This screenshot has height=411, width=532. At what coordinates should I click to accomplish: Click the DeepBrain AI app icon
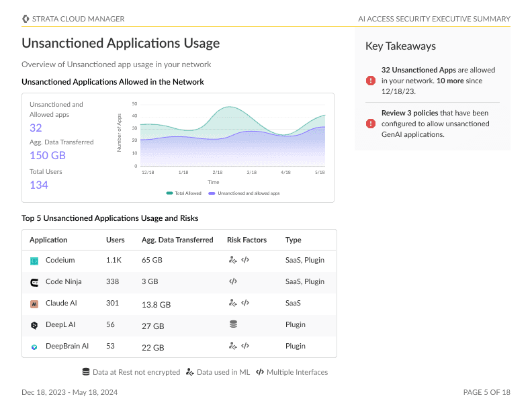(34, 347)
